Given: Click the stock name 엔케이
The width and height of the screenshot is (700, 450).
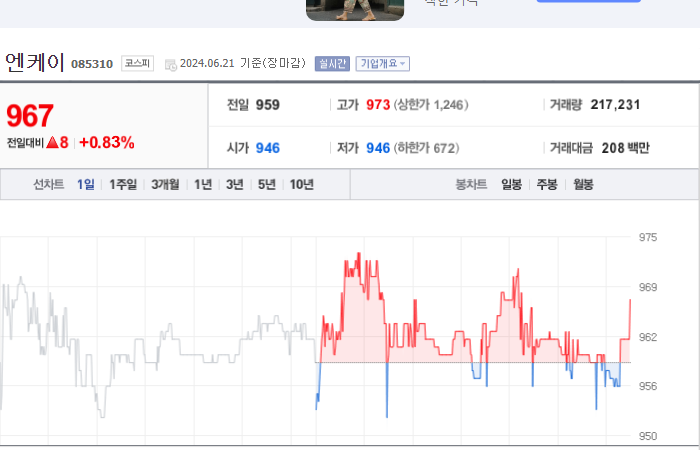Looking at the screenshot, I should pos(35,62).
